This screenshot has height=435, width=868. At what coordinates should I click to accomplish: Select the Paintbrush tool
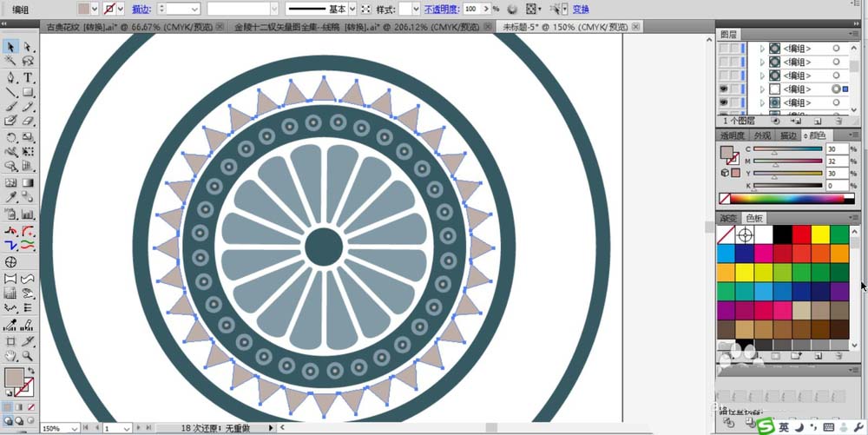[11, 107]
